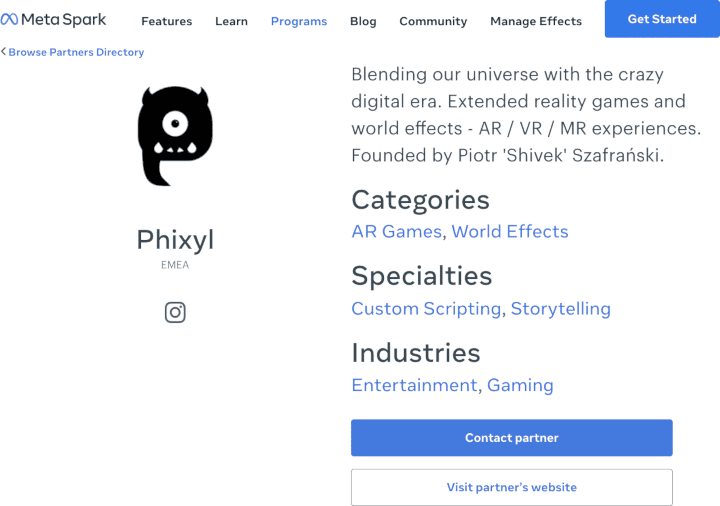This screenshot has height=506, width=720.
Task: Click Visit partner's website button
Action: pyautogui.click(x=511, y=487)
